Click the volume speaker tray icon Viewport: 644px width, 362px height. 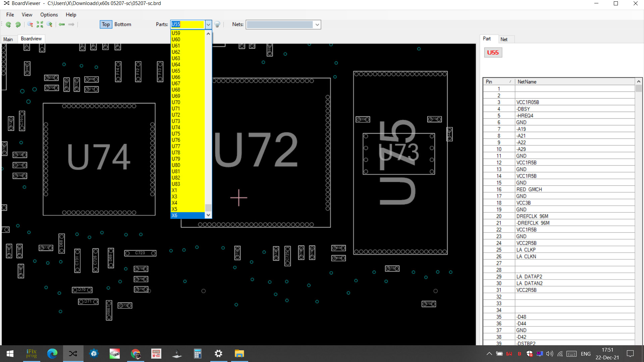pos(549,354)
